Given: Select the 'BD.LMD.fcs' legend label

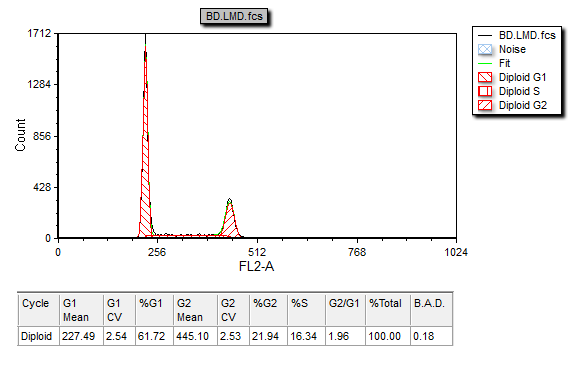Looking at the screenshot, I should point(527,35).
